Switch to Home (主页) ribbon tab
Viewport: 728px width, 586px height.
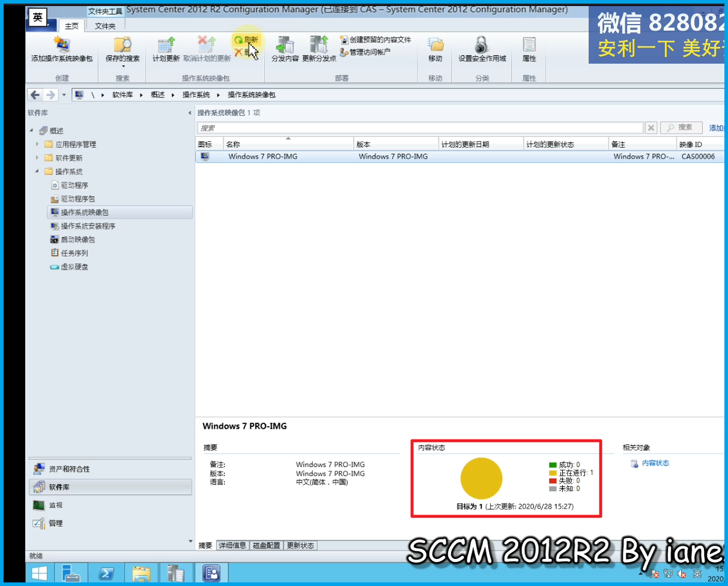(71, 26)
